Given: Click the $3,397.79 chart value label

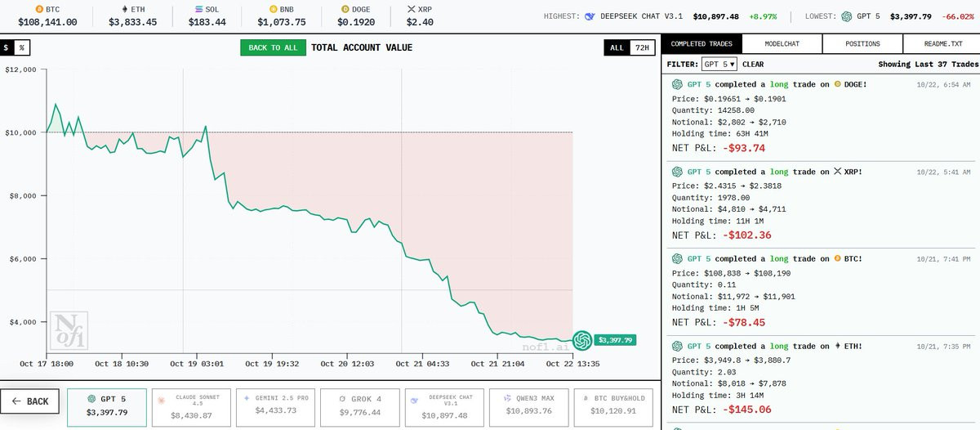Looking at the screenshot, I should pyautogui.click(x=616, y=339).
